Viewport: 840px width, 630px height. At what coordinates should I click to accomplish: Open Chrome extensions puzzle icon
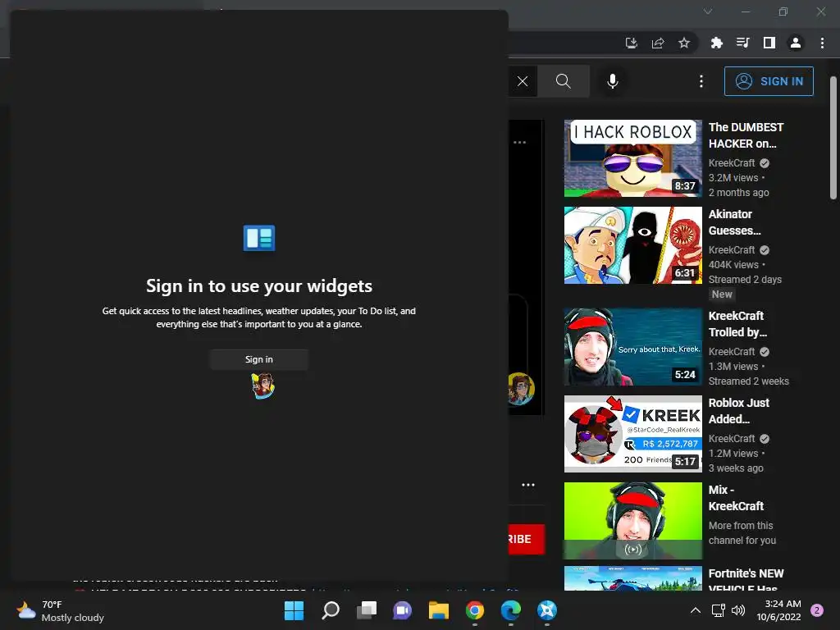717,43
